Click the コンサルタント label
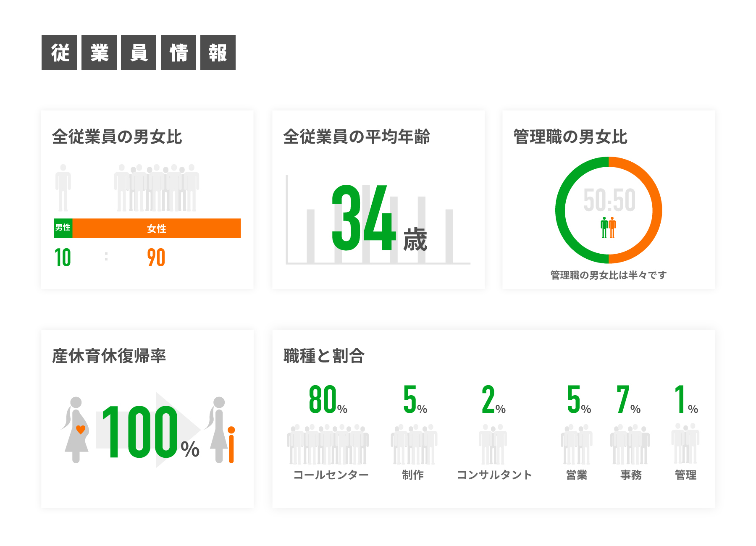This screenshot has height=546, width=756. 494,475
